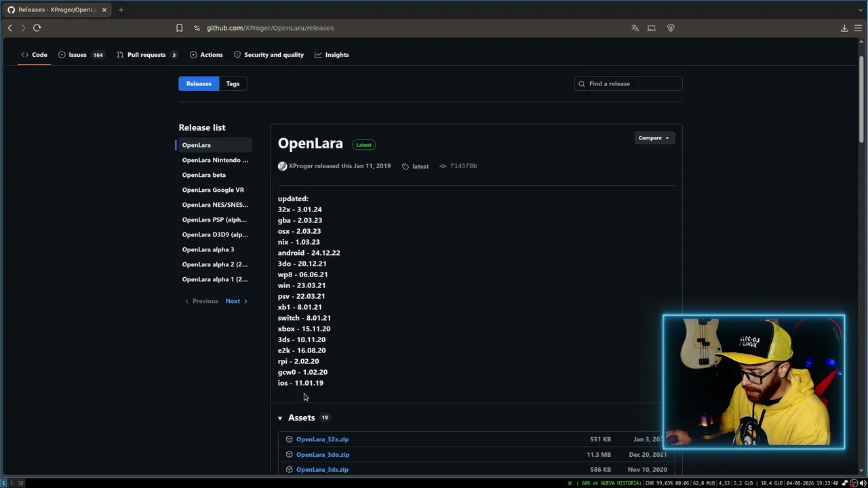Download OpenLara_3do.zip
This screenshot has width=868, height=488.
pyautogui.click(x=322, y=455)
